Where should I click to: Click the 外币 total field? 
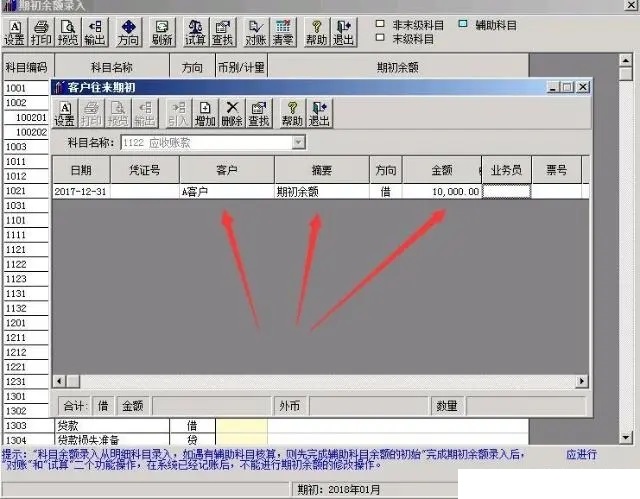coord(369,406)
